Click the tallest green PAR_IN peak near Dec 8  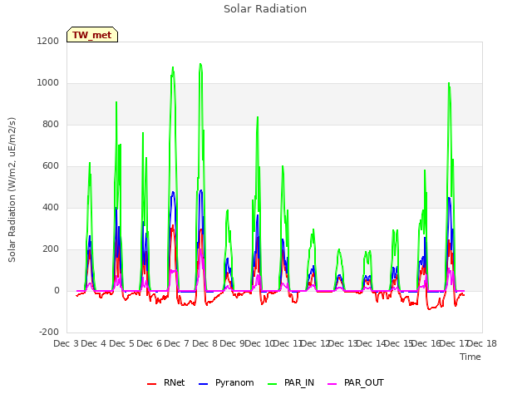(200, 64)
